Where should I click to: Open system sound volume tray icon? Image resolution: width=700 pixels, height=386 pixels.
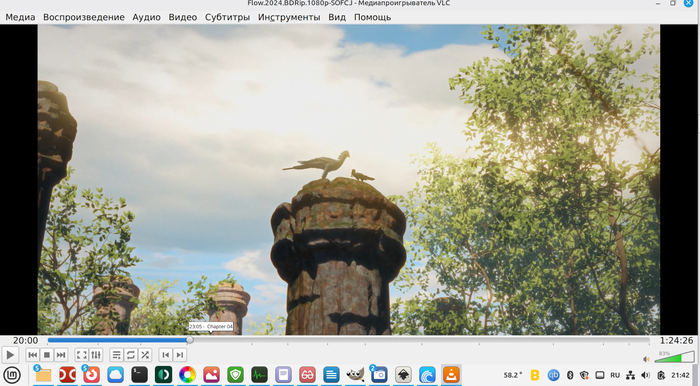646,375
